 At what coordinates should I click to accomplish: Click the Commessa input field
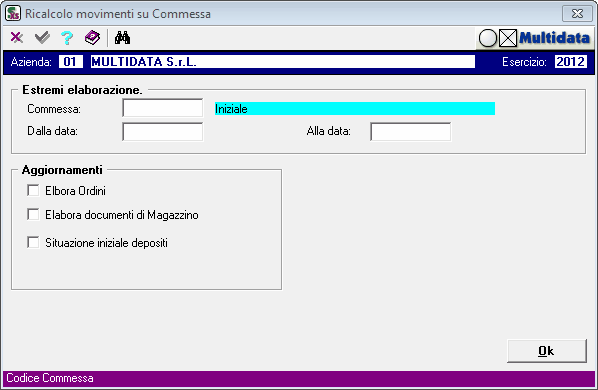(x=163, y=108)
